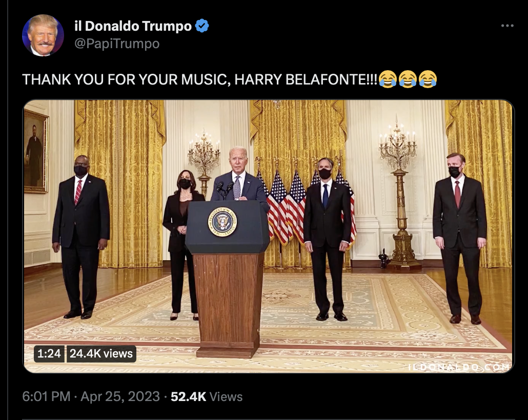
Task: Click the last laughing-crying emoji
Action: pos(428,79)
